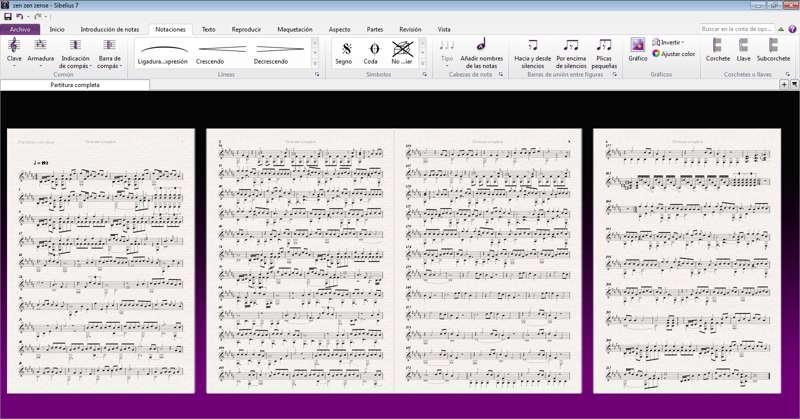The image size is (800, 419).
Task: Open the tab list button beside plus
Action: [794, 85]
